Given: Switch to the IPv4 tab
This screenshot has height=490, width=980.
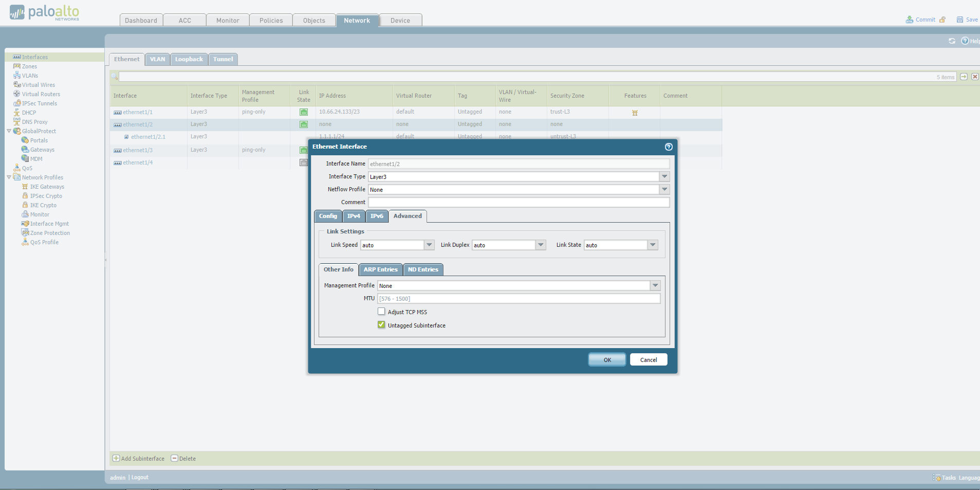Looking at the screenshot, I should (354, 216).
